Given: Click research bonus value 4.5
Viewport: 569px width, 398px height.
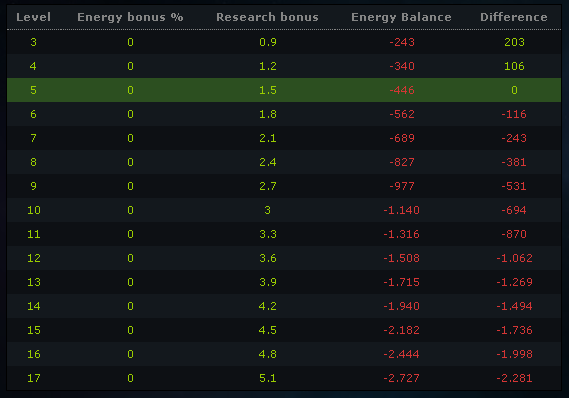Looking at the screenshot, I should tap(268, 330).
